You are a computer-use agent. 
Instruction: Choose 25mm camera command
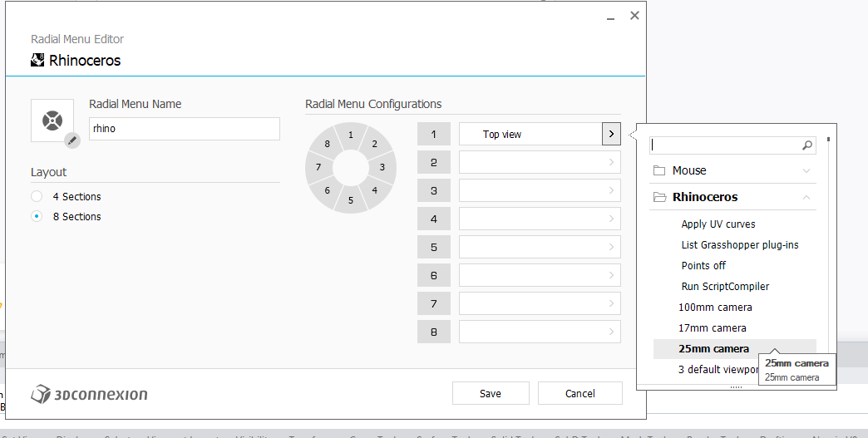coord(735,348)
